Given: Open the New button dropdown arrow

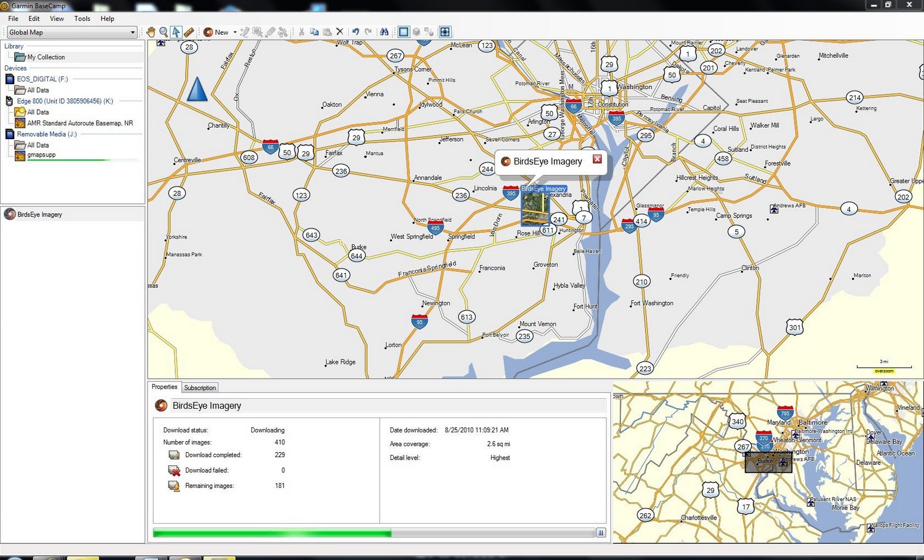Looking at the screenshot, I should 235,32.
